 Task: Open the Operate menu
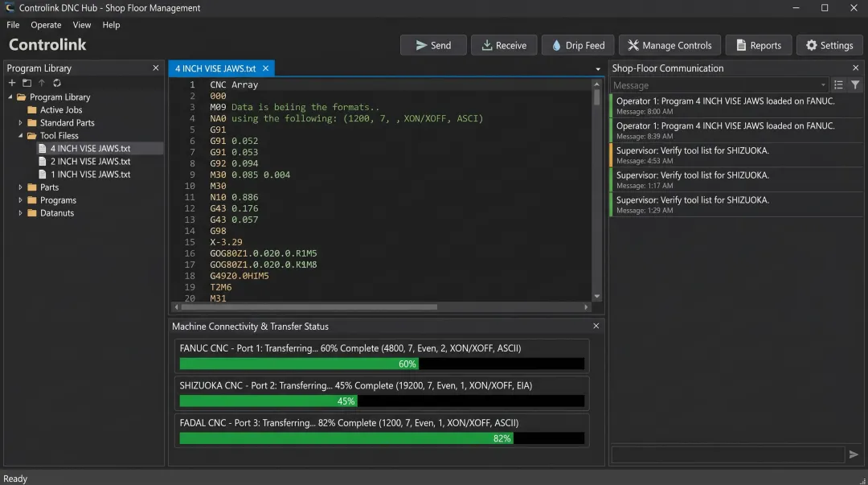[x=46, y=25]
